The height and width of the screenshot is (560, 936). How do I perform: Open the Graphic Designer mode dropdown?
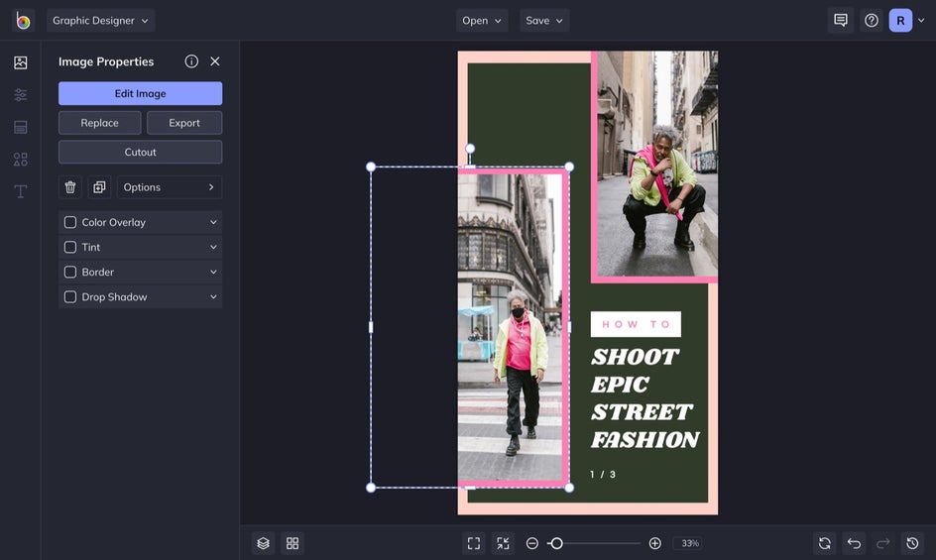tap(100, 21)
